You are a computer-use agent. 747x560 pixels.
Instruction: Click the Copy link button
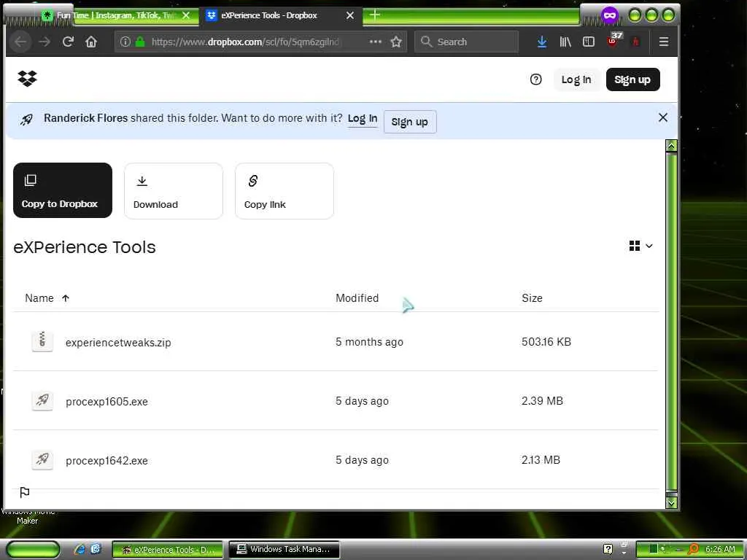pos(285,191)
